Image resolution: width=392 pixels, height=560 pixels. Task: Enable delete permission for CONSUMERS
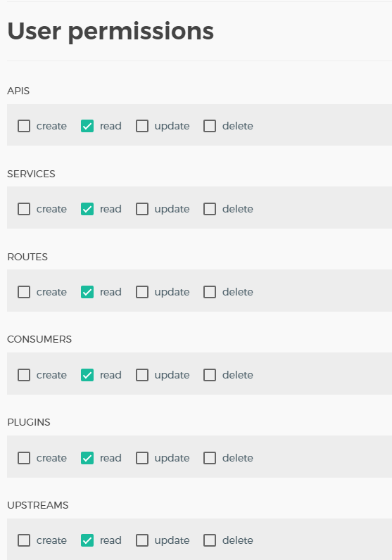[x=210, y=375]
